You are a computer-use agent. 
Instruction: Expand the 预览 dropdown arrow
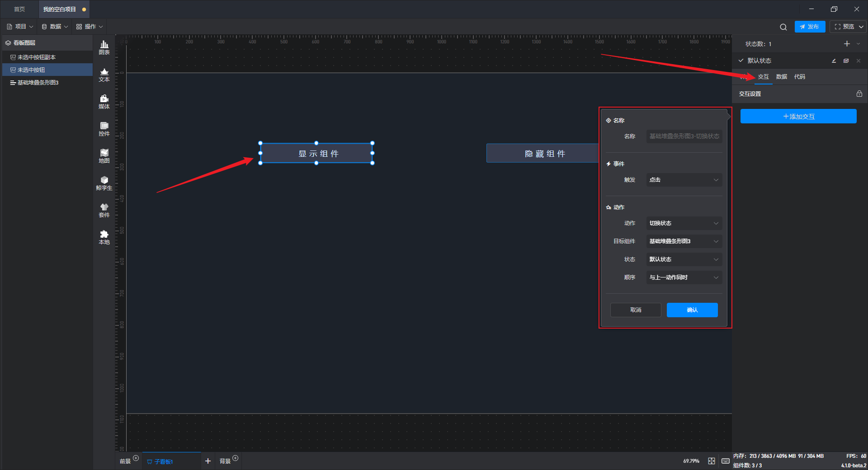[x=861, y=27]
